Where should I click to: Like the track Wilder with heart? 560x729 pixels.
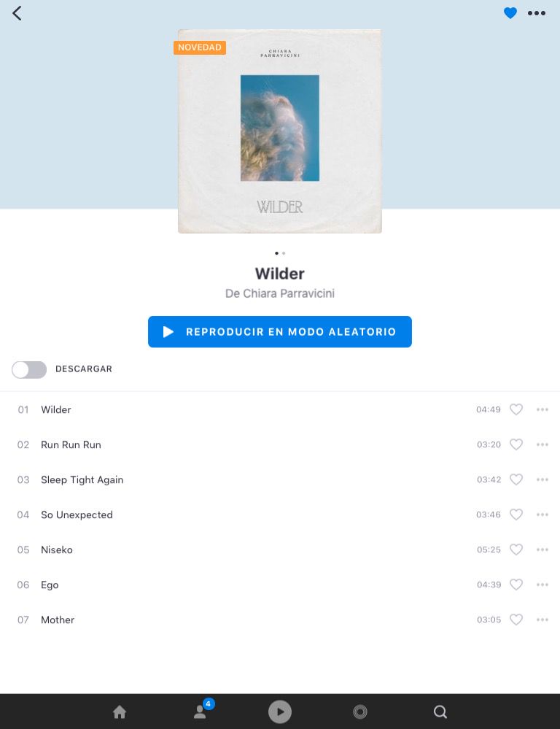pos(516,409)
